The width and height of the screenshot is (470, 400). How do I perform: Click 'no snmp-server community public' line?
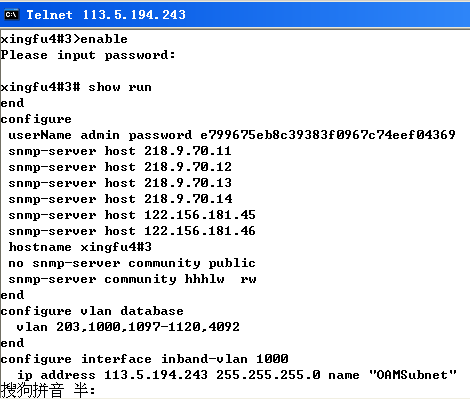point(132,263)
